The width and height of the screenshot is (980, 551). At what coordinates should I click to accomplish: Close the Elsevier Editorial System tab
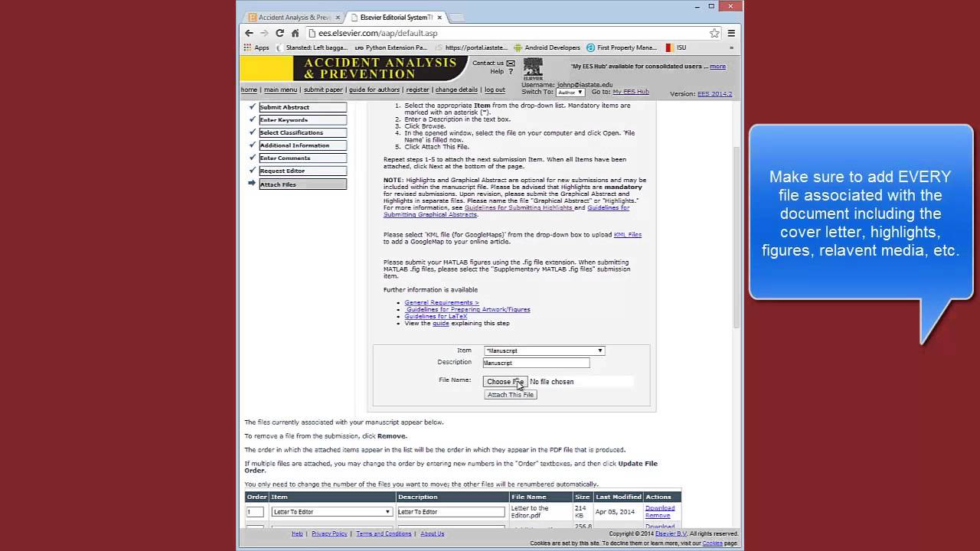440,17
